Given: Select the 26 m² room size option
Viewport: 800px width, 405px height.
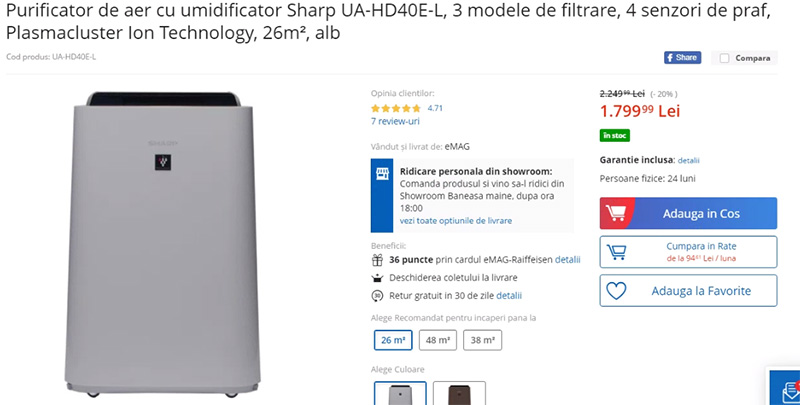Looking at the screenshot, I should [x=393, y=340].
